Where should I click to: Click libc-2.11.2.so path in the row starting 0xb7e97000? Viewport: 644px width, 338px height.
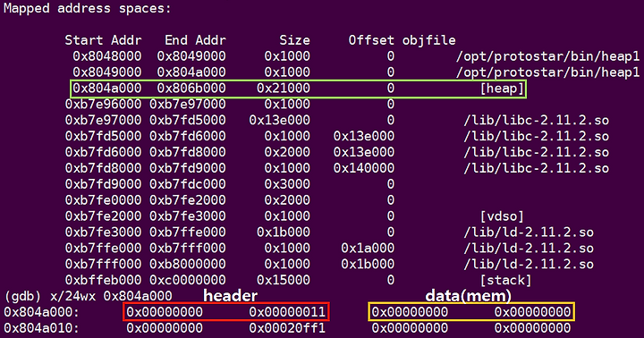coord(537,121)
